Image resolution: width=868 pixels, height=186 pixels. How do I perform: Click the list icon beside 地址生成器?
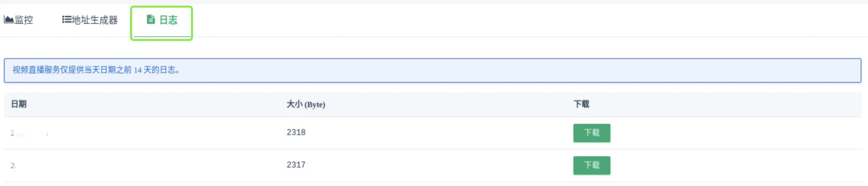(66, 19)
